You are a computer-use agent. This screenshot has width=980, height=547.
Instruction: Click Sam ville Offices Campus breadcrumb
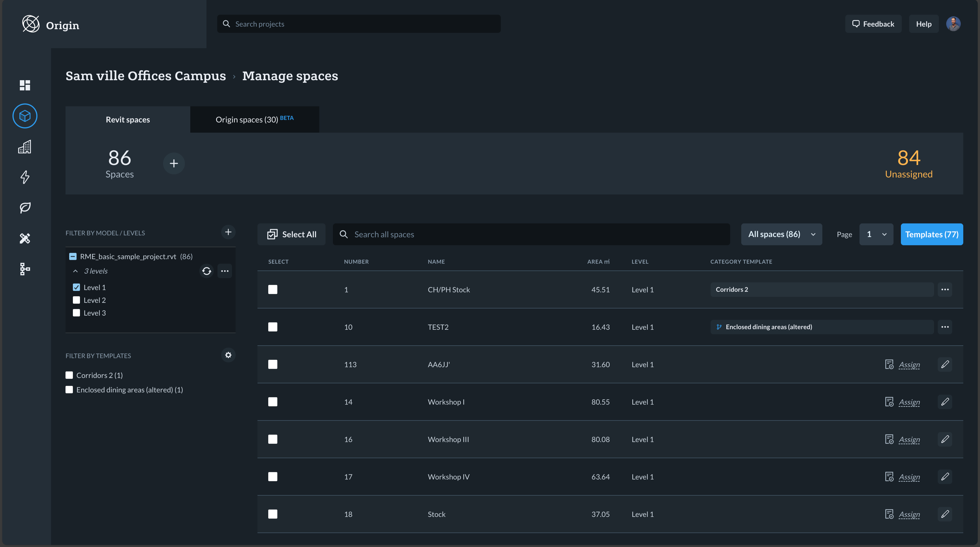click(x=145, y=76)
